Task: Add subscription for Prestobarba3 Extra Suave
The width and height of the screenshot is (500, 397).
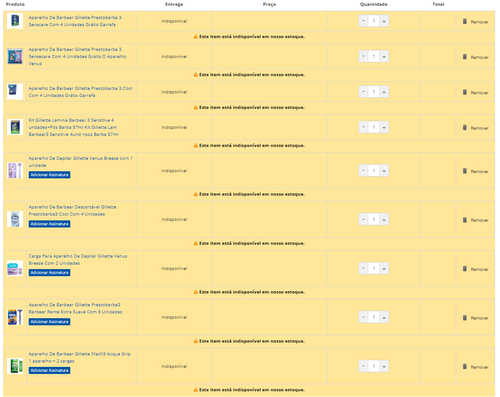Action: click(49, 322)
